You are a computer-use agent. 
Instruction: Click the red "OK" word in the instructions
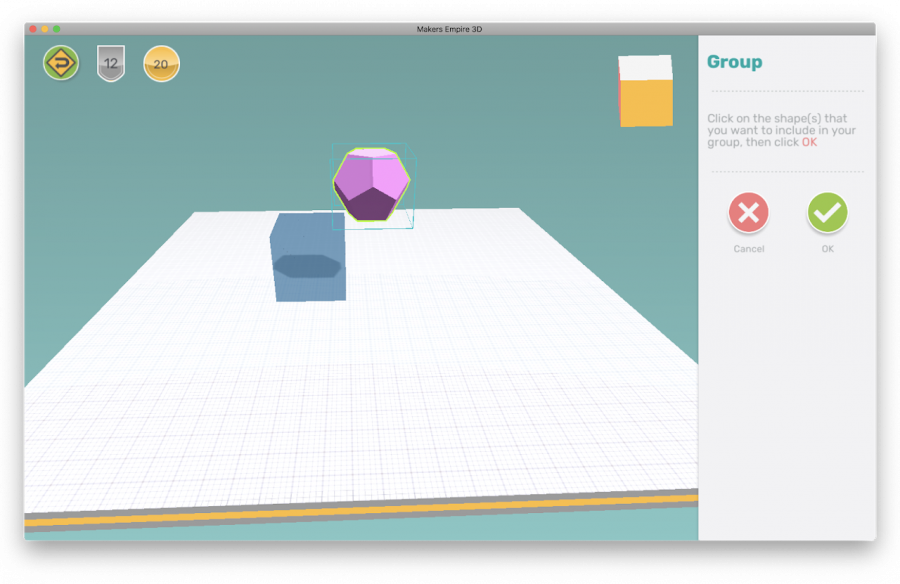pos(809,142)
